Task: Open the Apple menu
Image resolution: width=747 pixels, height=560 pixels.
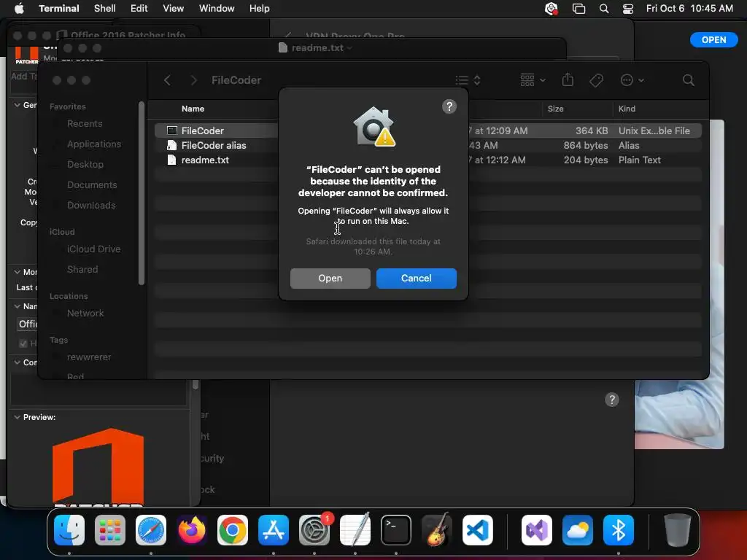Action: click(x=19, y=9)
